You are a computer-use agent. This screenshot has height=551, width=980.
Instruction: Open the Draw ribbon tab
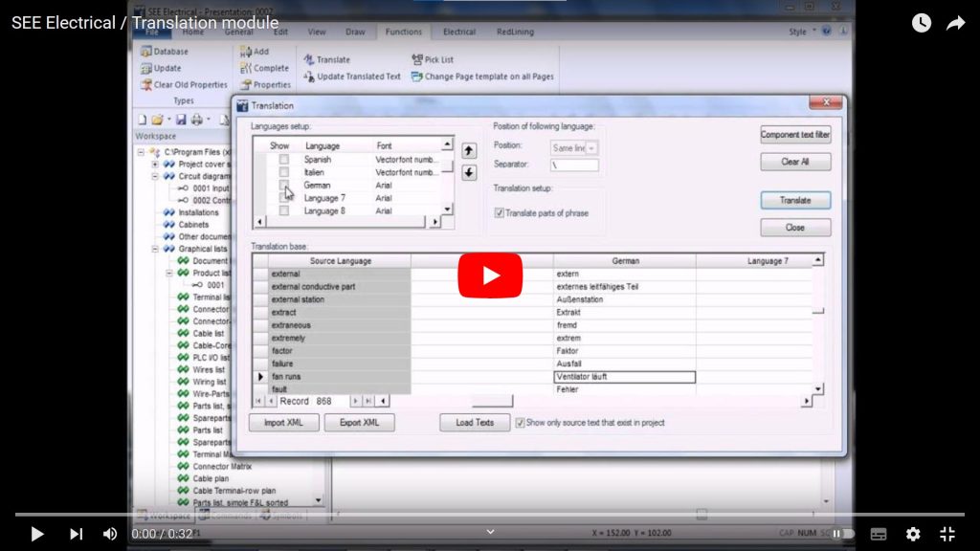[355, 32]
